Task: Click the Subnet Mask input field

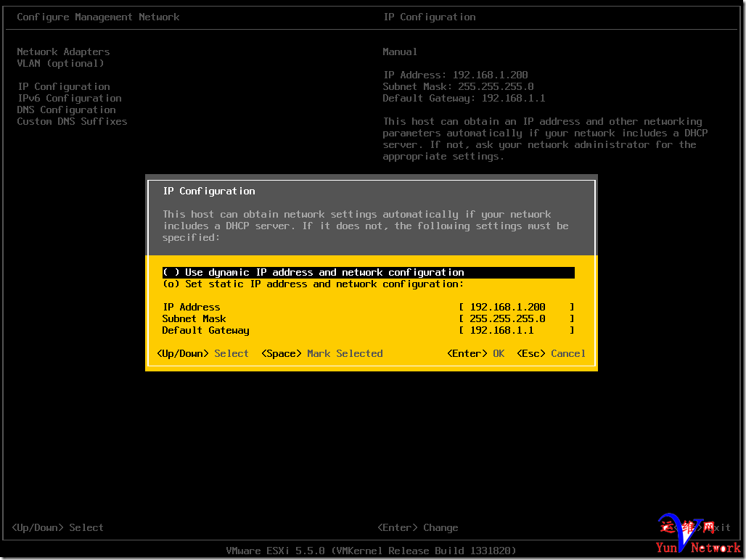Action: click(x=517, y=318)
